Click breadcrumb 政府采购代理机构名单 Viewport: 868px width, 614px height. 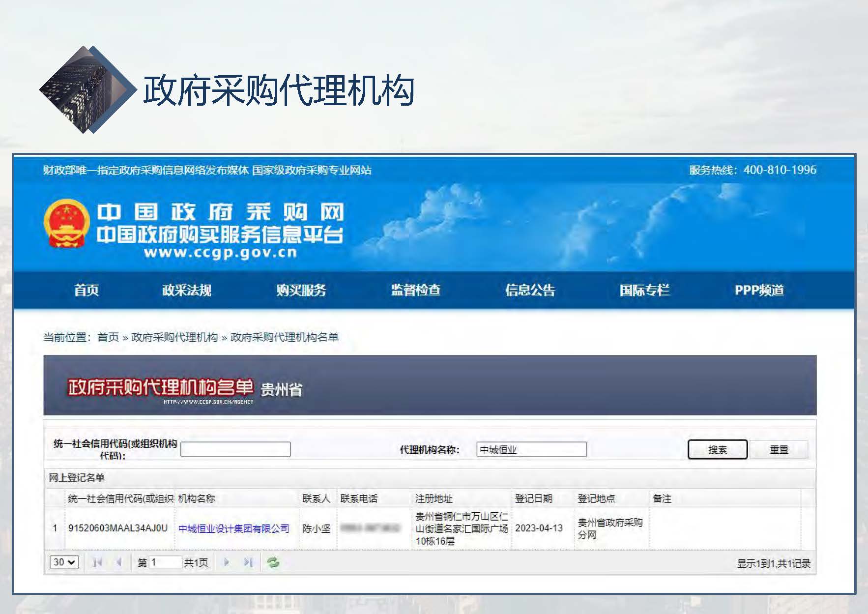(285, 337)
